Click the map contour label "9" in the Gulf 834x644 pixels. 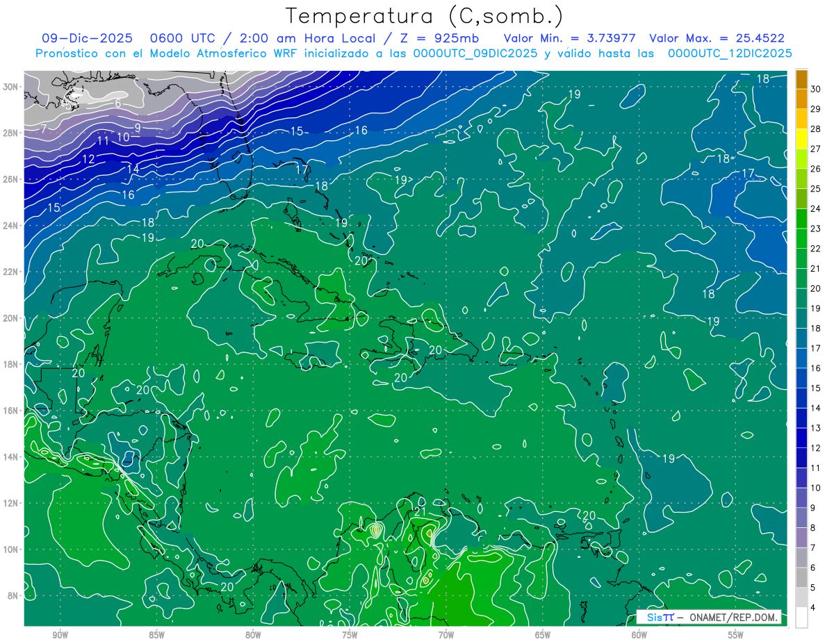coord(138,128)
